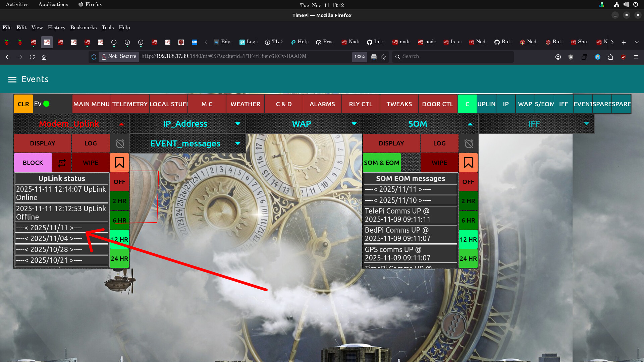Open the Bookmarks menu in Firefox
Image resolution: width=644 pixels, height=362 pixels.
pyautogui.click(x=83, y=27)
